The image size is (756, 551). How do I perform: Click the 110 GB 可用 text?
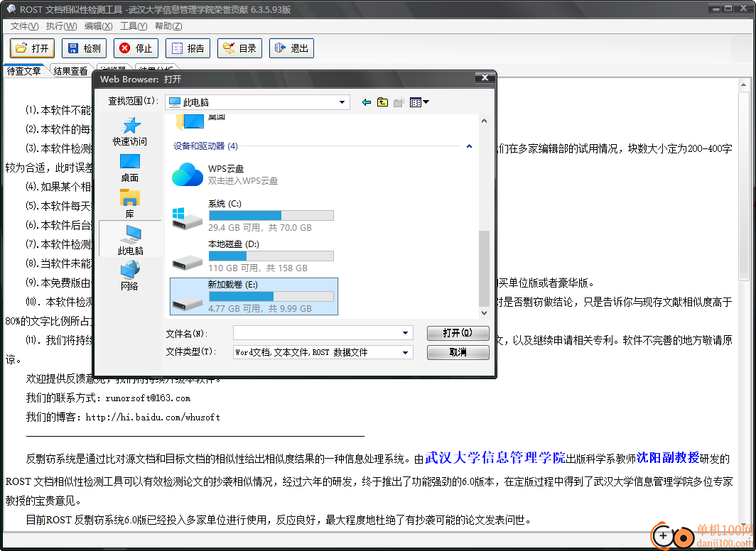(233, 268)
